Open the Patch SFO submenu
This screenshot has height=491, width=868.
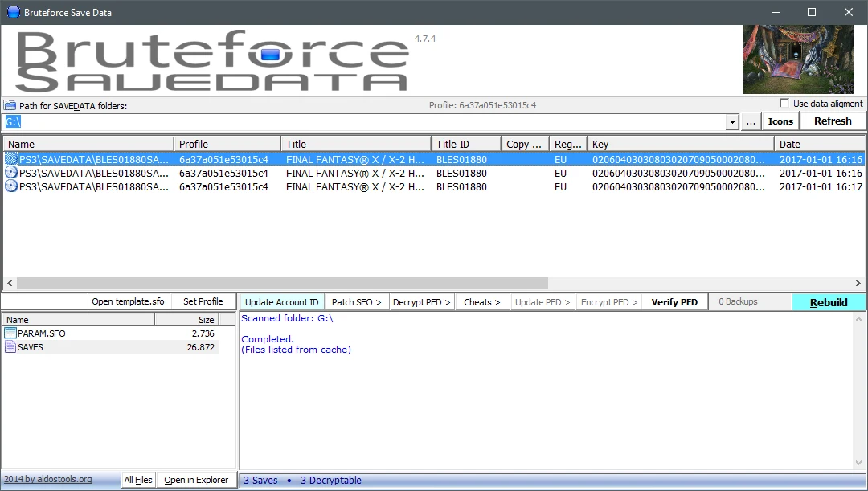tap(357, 301)
